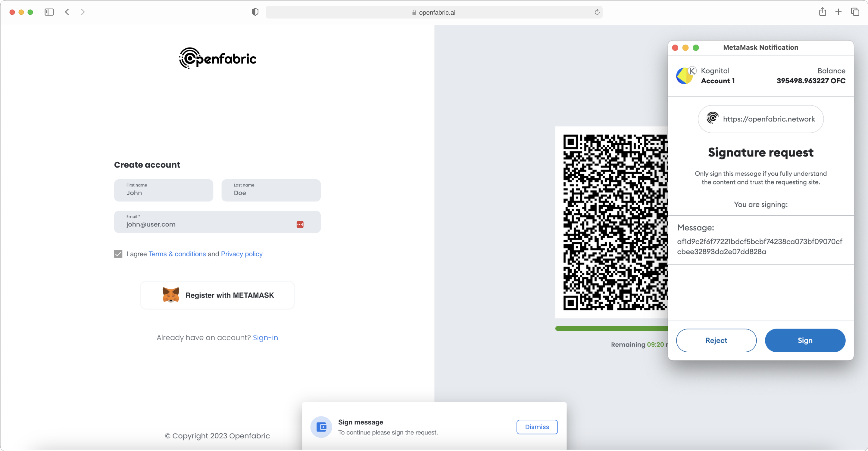
Task: Click the Last name field
Action: click(x=271, y=190)
